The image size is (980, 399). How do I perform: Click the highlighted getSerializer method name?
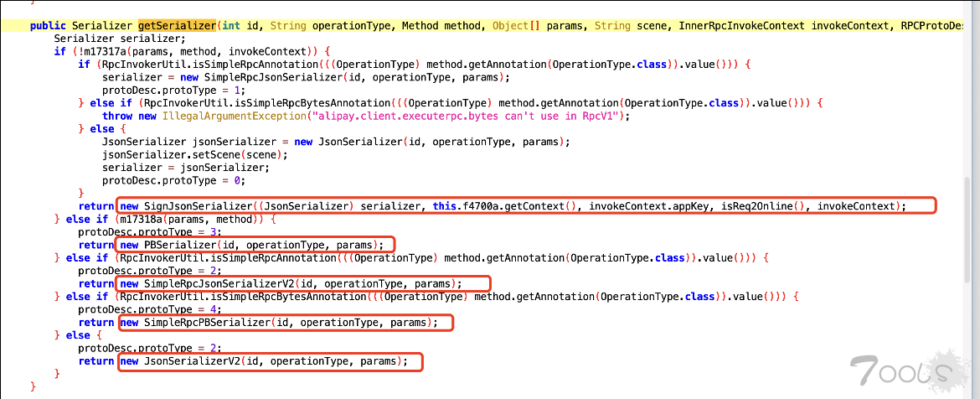[178, 26]
